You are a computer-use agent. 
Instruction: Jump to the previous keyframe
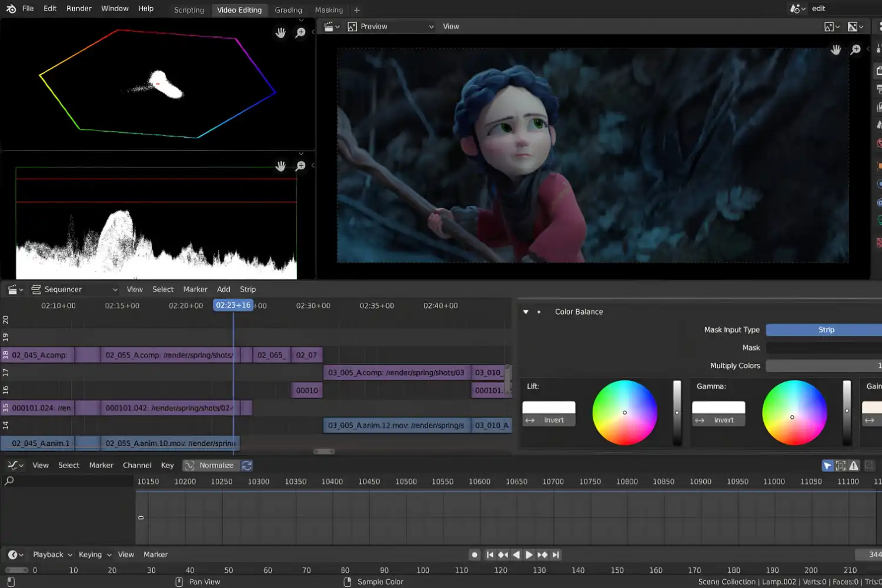pos(503,554)
